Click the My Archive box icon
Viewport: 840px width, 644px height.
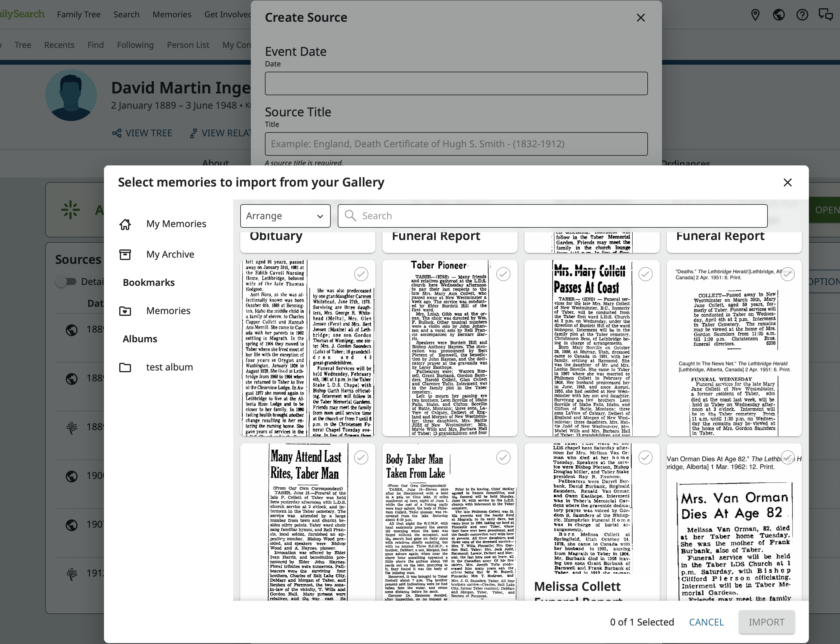[125, 254]
